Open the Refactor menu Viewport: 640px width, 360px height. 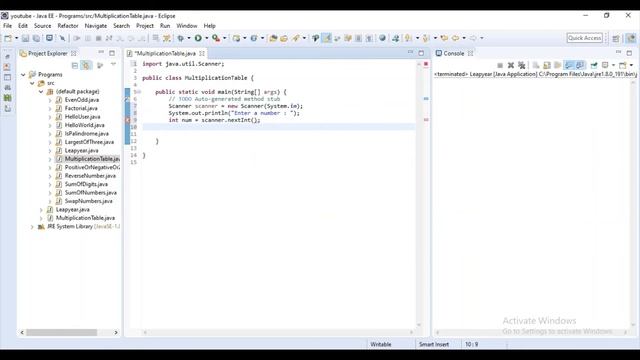point(68,26)
